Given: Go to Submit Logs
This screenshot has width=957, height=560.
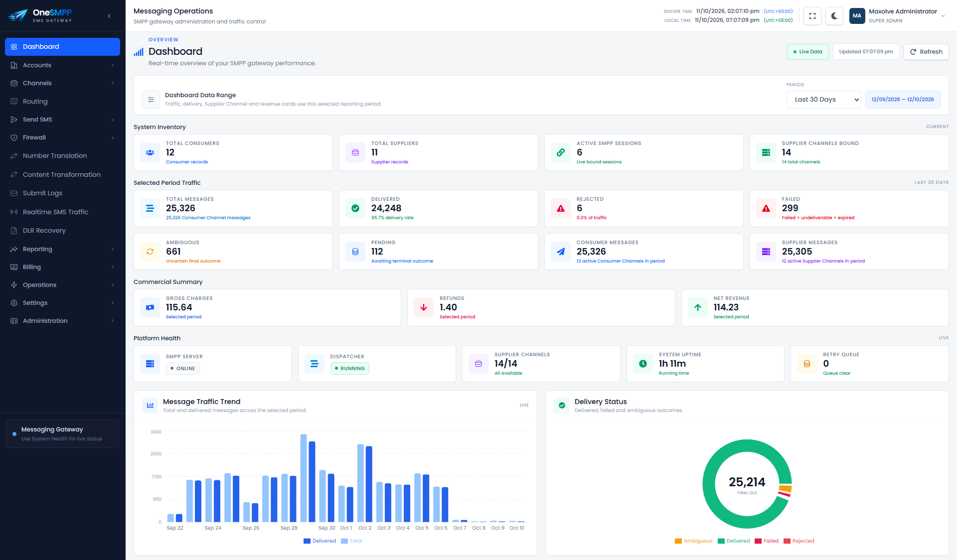Looking at the screenshot, I should point(62,193).
